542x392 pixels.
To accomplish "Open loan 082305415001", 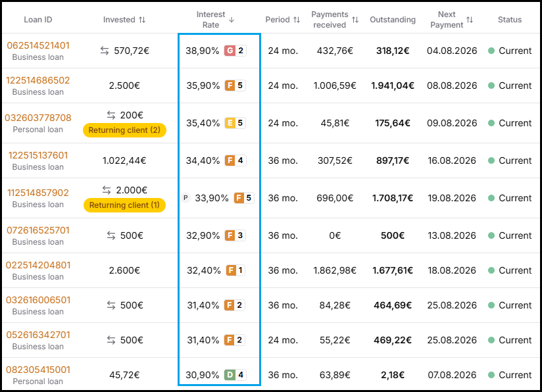I will 38,370.
